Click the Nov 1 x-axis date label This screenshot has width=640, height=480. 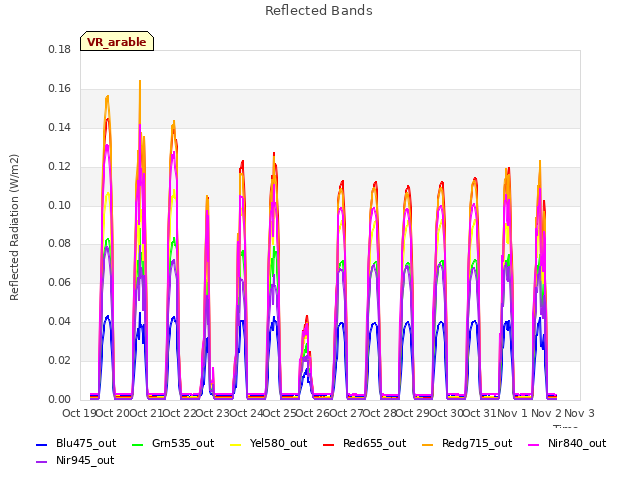click(x=513, y=413)
